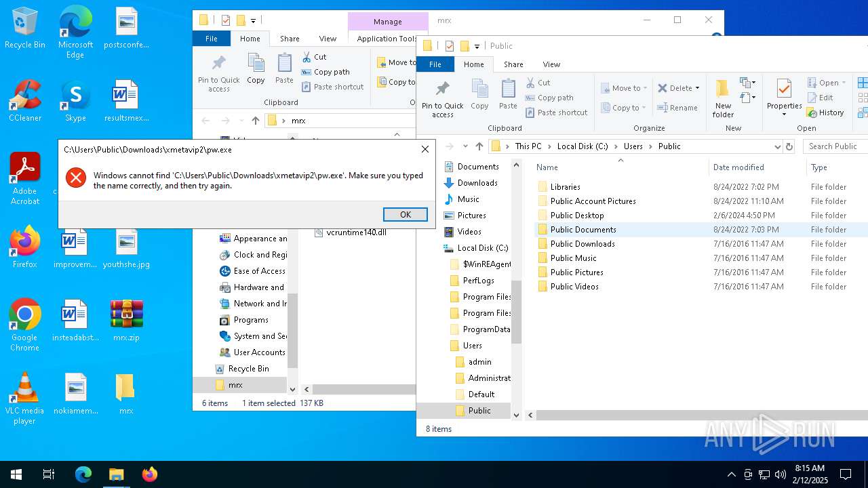Click Cut in Public window ribbon
The height and width of the screenshot is (488, 868).
coord(538,83)
